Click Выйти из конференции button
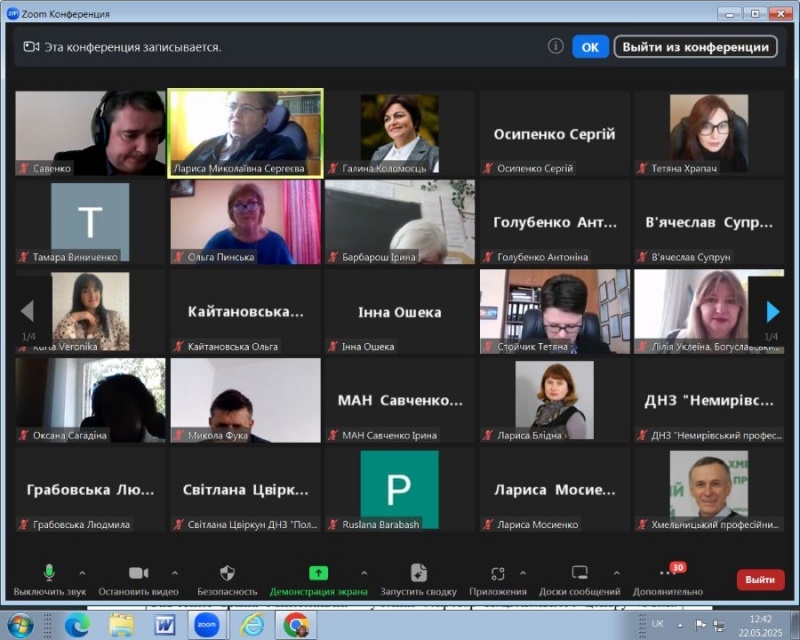This screenshot has width=800, height=640. 695,47
